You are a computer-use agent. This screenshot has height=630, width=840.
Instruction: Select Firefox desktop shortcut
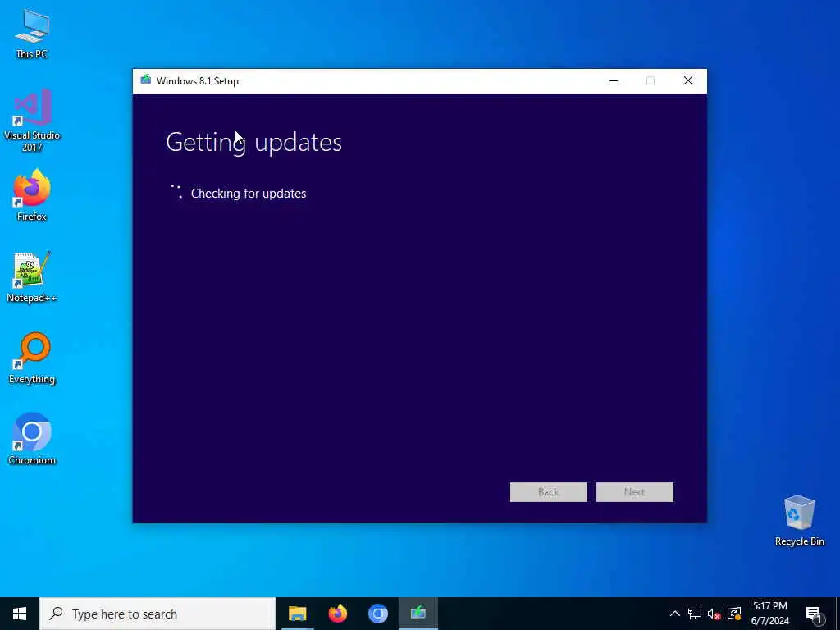pyautogui.click(x=32, y=195)
